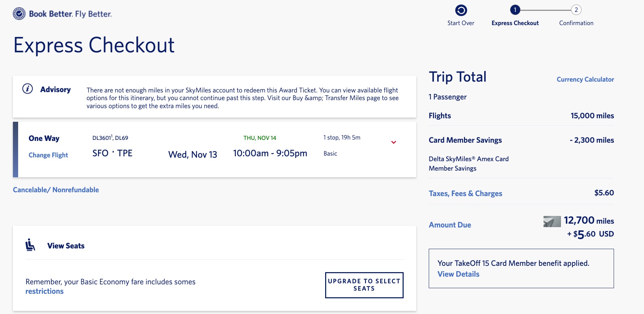Select the Confirmation step label
Viewport: 644px width, 314px height.
[576, 23]
